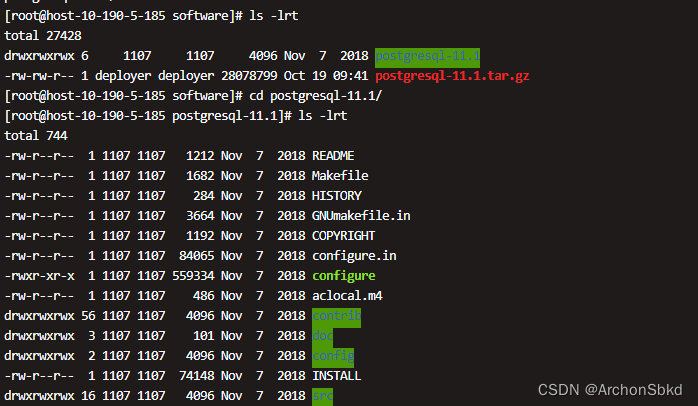The height and width of the screenshot is (406, 698).
Task: Click the 'total 27428' line
Action: (x=43, y=36)
